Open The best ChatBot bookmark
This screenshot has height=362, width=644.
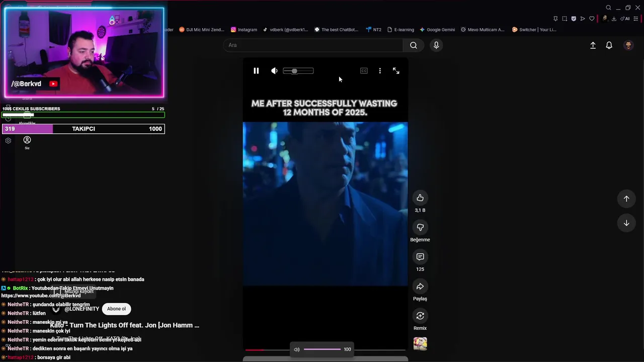pyautogui.click(x=337, y=30)
